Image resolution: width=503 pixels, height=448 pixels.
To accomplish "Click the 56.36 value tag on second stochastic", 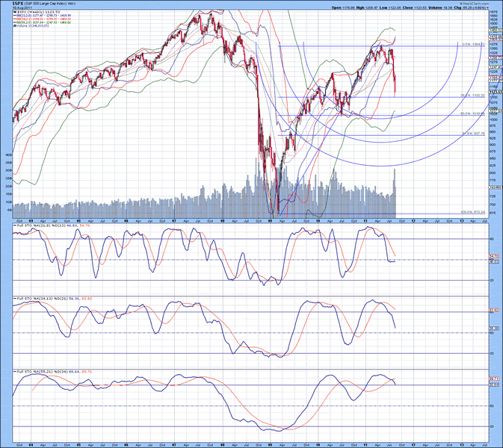I will [x=493, y=329].
